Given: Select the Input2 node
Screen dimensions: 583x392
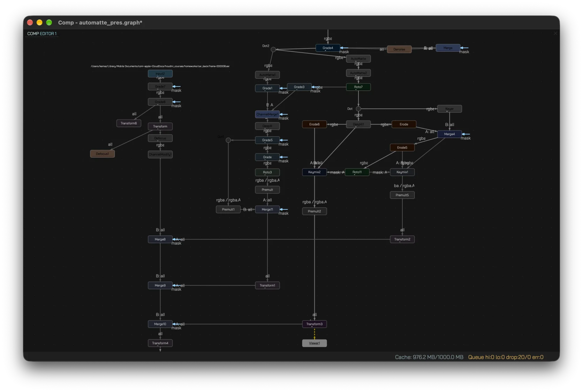Looking at the screenshot, I should (160, 74).
